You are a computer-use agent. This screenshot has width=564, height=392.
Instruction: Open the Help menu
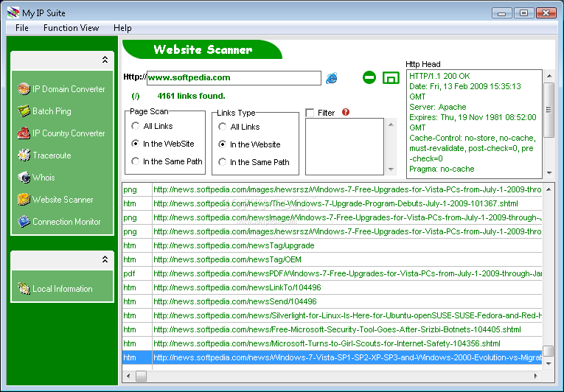122,28
